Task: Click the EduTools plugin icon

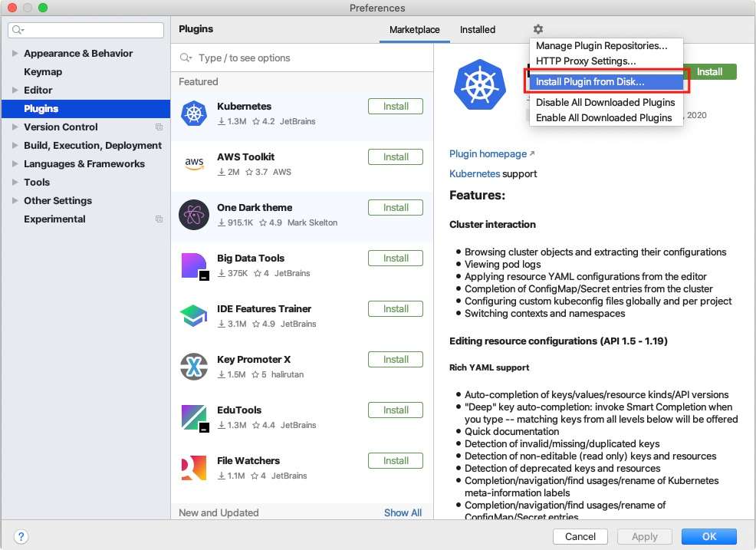Action: click(x=195, y=418)
